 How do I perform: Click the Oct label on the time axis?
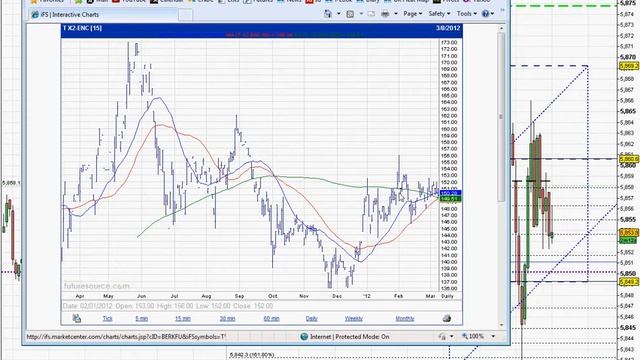[273, 296]
